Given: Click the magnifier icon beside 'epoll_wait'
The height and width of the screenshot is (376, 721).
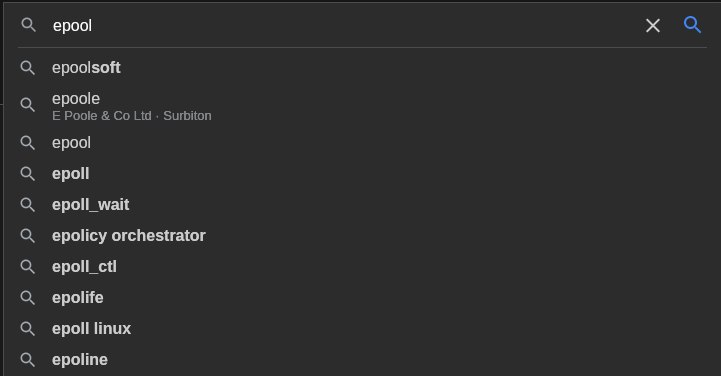Looking at the screenshot, I should (x=28, y=205).
